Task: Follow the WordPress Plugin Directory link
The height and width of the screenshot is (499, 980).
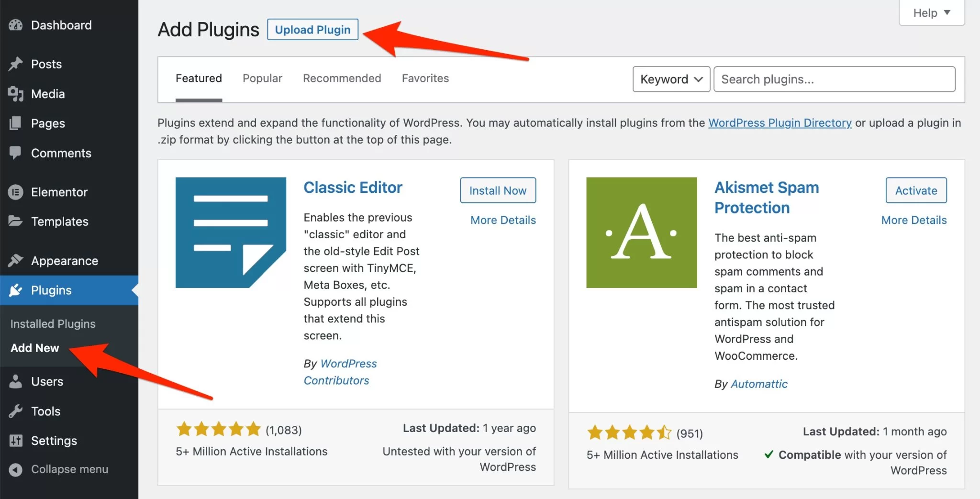Action: click(780, 123)
